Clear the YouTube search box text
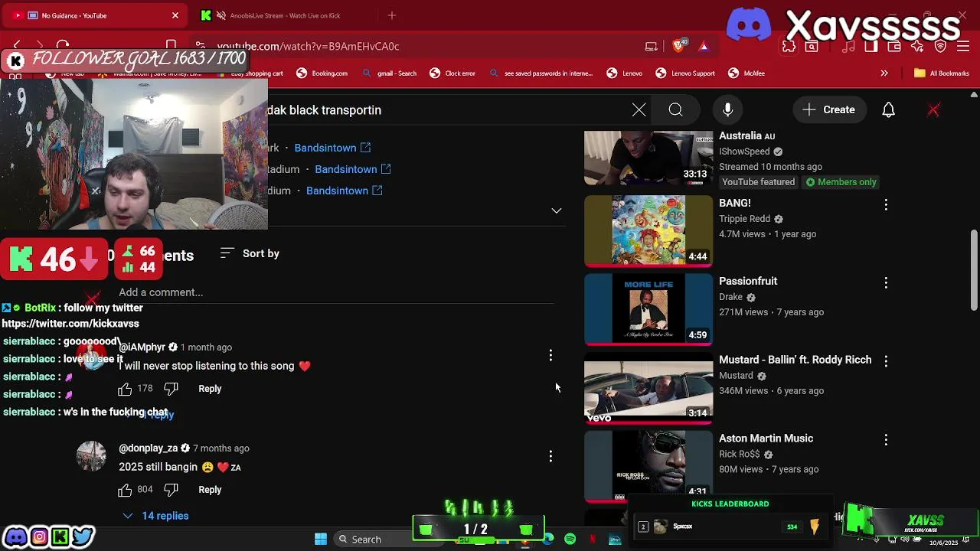980x551 pixels. pyautogui.click(x=639, y=109)
